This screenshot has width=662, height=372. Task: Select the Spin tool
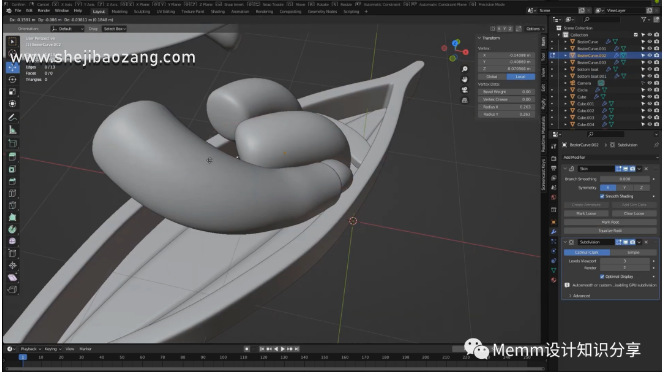[x=12, y=229]
